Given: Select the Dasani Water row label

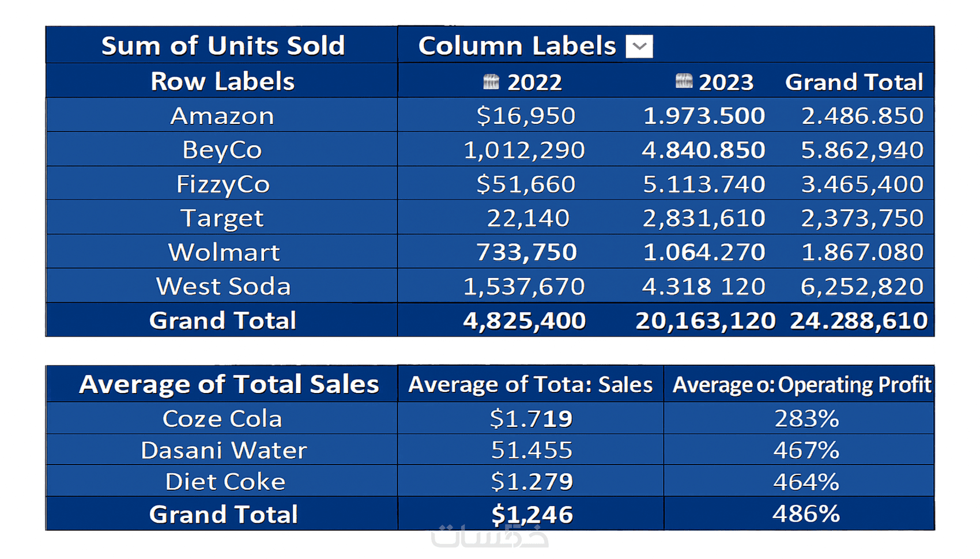Looking at the screenshot, I should pos(224,450).
